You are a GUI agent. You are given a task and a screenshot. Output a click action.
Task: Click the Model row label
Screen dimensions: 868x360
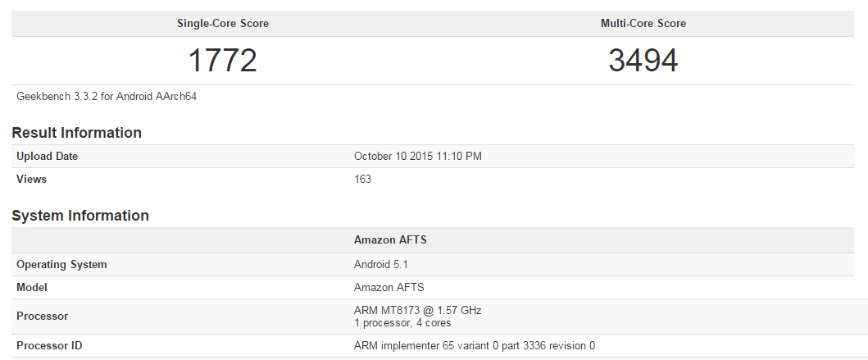pyautogui.click(x=32, y=287)
